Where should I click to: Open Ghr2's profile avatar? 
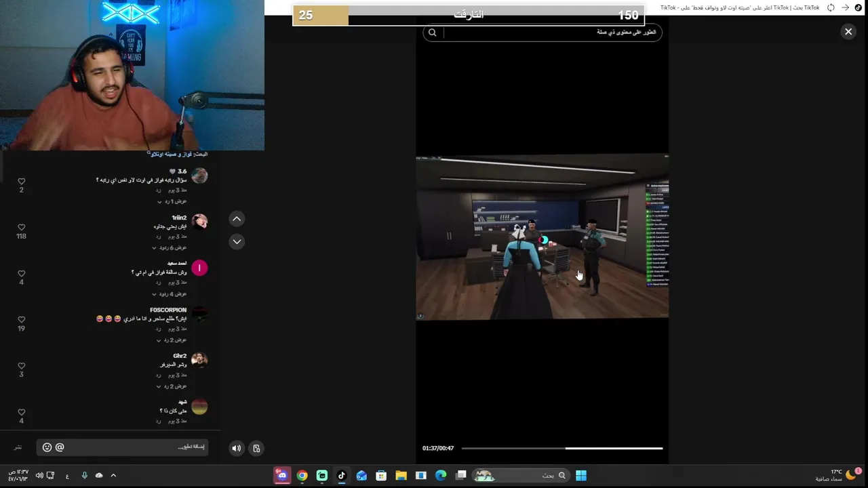[x=199, y=360]
